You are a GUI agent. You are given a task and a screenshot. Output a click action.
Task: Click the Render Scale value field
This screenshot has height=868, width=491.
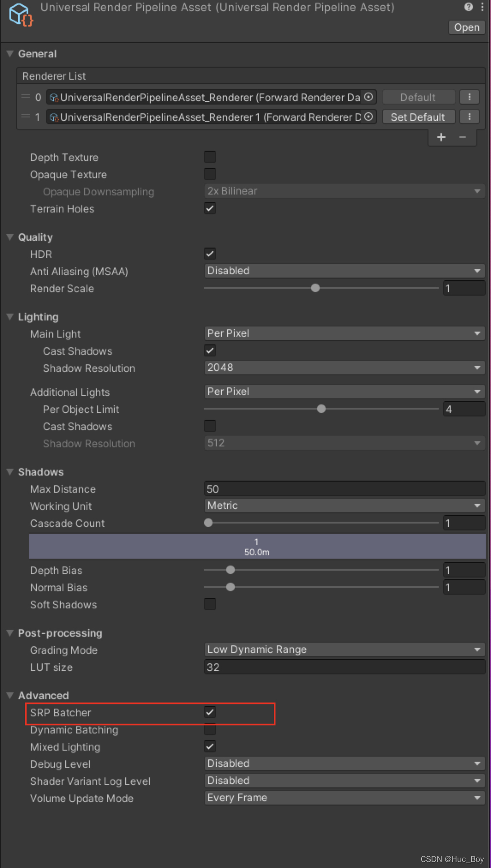[x=464, y=288]
